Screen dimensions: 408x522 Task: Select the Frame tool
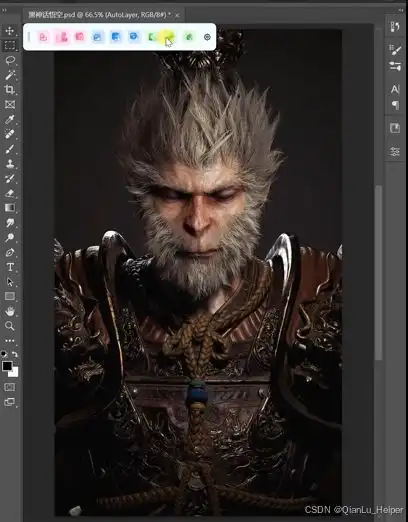[x=10, y=105]
